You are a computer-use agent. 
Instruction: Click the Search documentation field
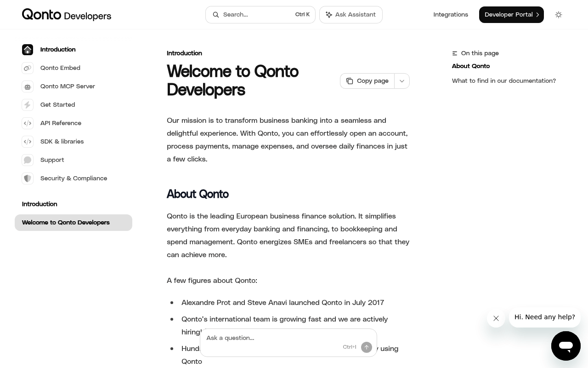(x=260, y=15)
